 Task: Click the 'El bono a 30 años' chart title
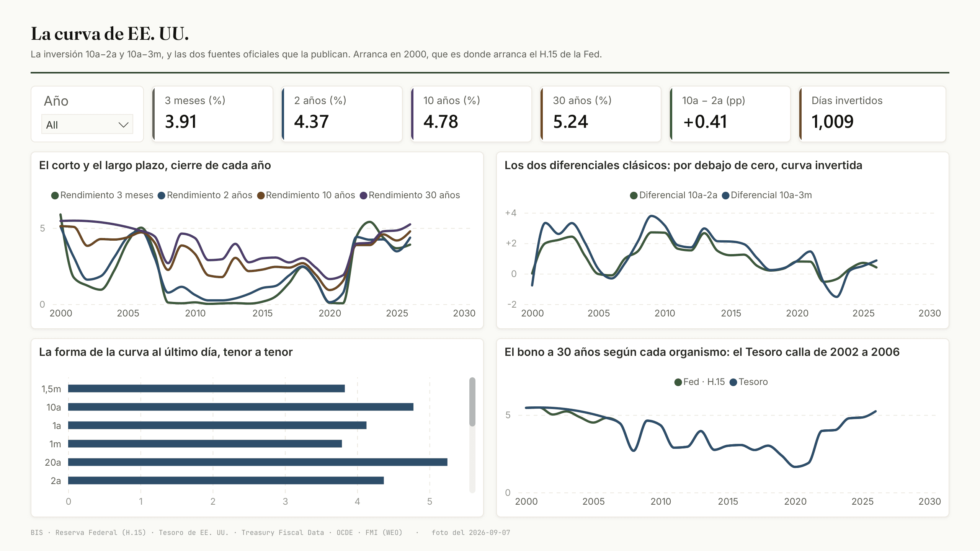pos(702,352)
